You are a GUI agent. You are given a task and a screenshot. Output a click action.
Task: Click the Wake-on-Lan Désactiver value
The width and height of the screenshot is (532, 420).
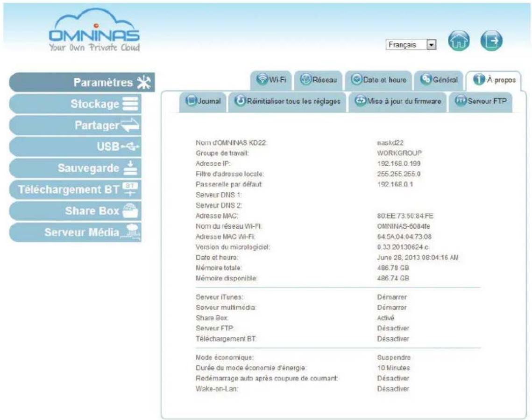393,389
